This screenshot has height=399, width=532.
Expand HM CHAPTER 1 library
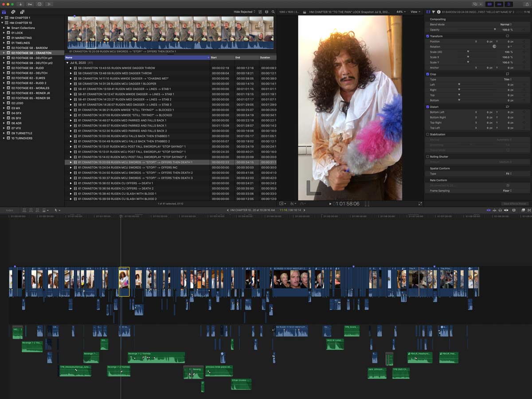[x=2, y=18]
